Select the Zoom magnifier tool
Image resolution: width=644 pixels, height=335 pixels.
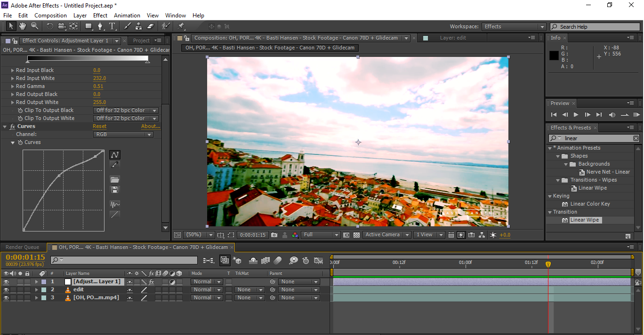(x=34, y=26)
